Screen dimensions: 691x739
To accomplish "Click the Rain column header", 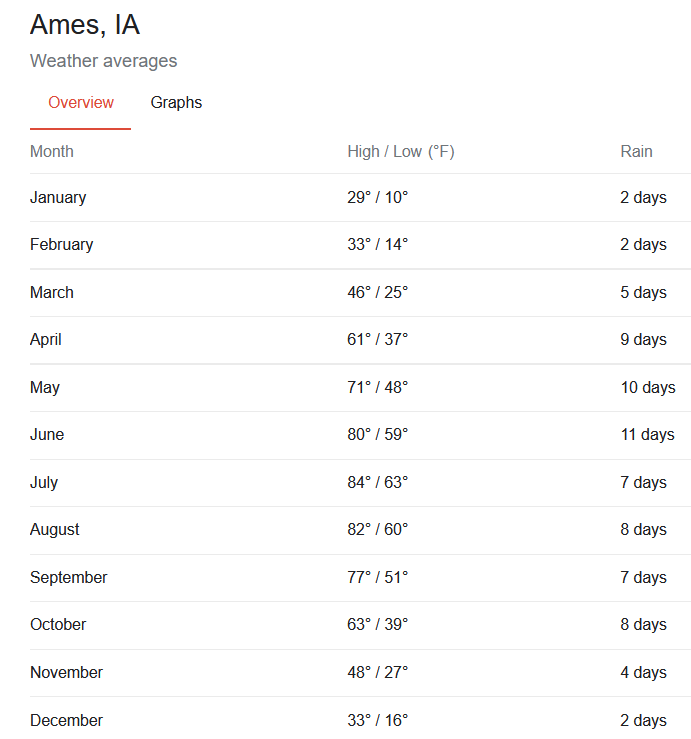I will [x=636, y=152].
